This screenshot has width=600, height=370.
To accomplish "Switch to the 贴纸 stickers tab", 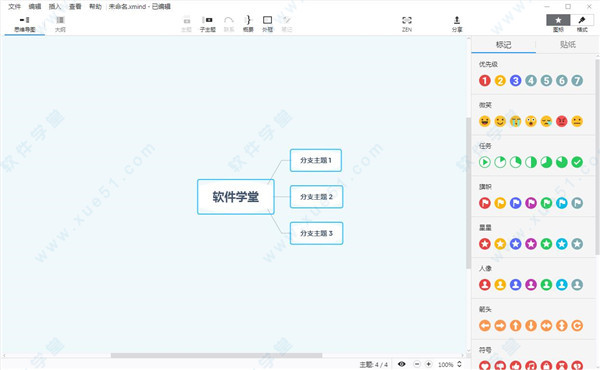I will pos(567,45).
